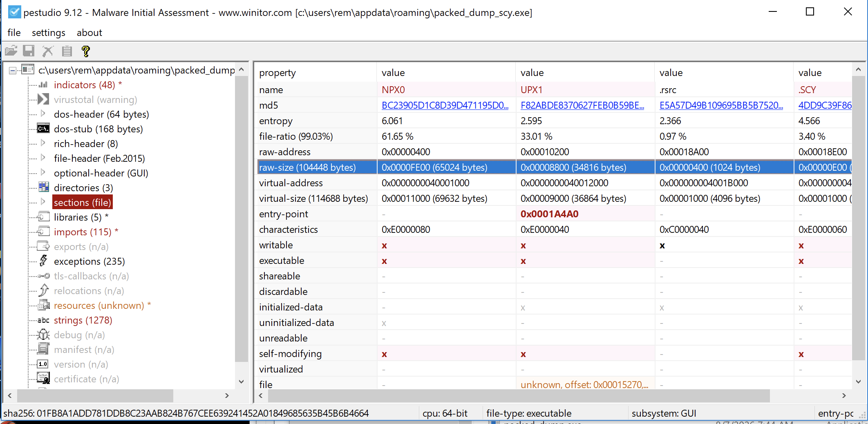Screen dimensions: 868x424
Task: Click the directories grid icon
Action: point(43,187)
